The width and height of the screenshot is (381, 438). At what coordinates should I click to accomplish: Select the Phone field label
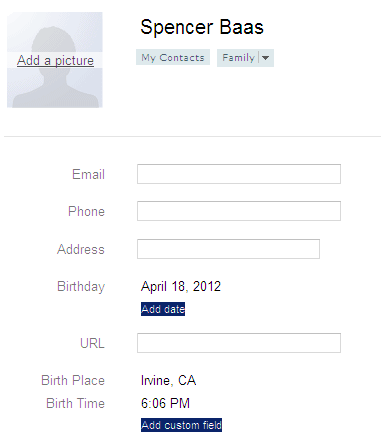coord(86,211)
